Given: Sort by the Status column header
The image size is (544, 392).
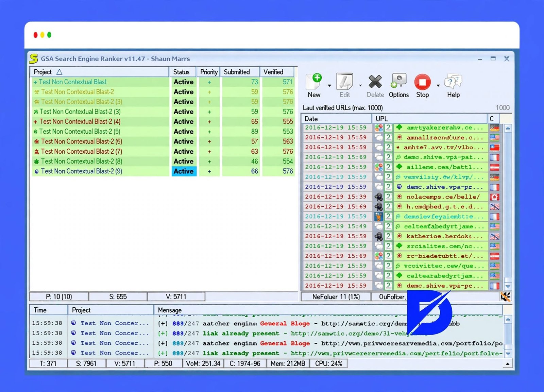Looking at the screenshot, I should pyautogui.click(x=182, y=72).
